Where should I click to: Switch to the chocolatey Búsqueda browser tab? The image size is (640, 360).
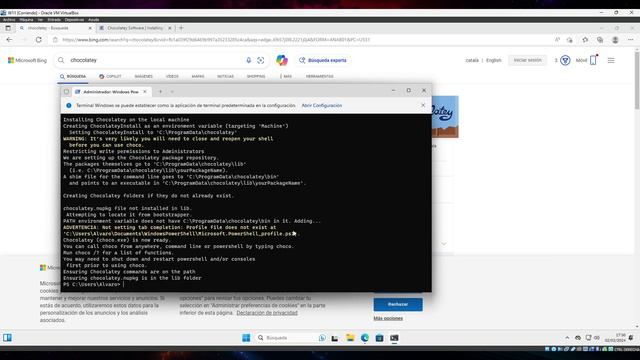(56, 28)
